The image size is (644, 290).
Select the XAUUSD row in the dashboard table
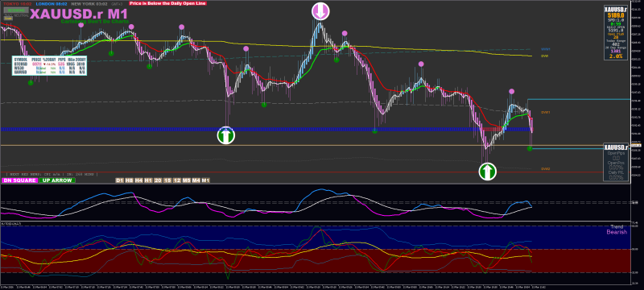49,72
